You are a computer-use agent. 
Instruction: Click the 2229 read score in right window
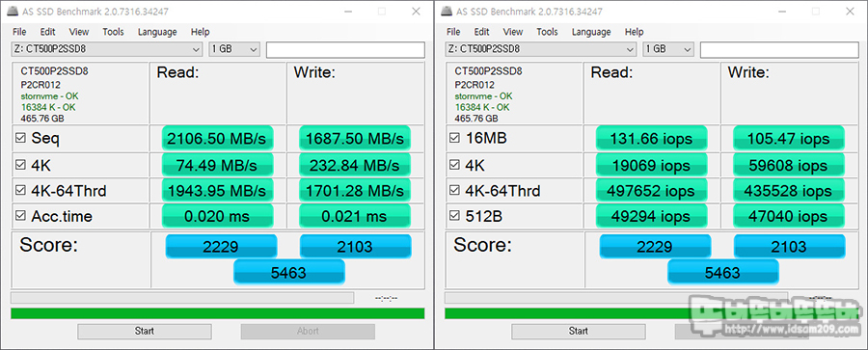tap(655, 247)
